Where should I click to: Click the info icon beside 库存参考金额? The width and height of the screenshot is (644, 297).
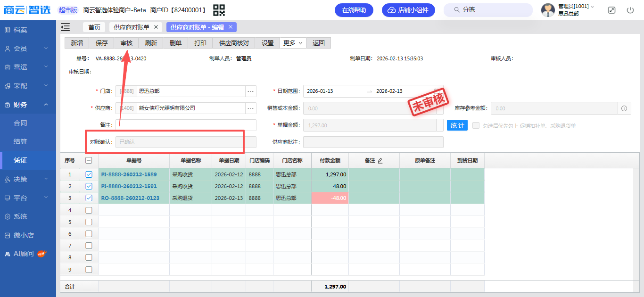[624, 108]
